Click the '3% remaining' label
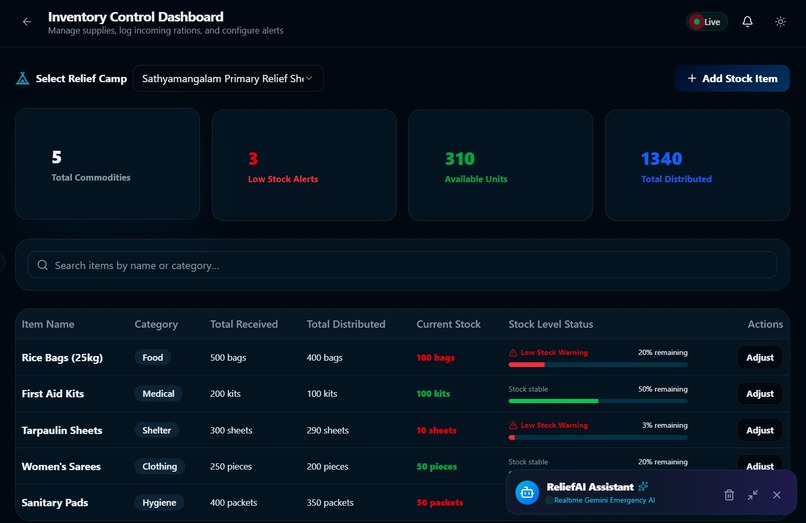 665,425
